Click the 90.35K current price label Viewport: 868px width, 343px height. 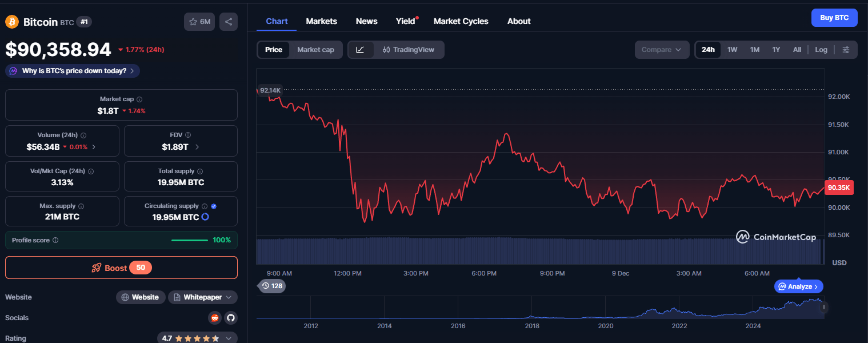[x=839, y=188]
